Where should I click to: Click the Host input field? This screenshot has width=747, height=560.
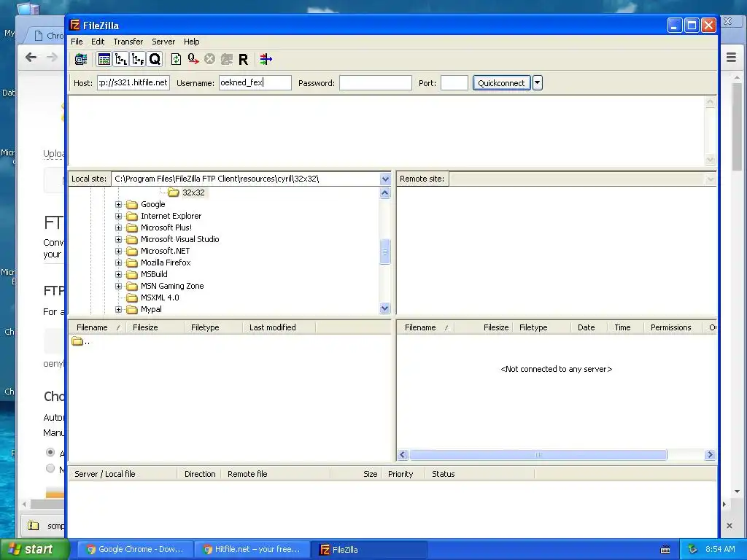pyautogui.click(x=133, y=83)
